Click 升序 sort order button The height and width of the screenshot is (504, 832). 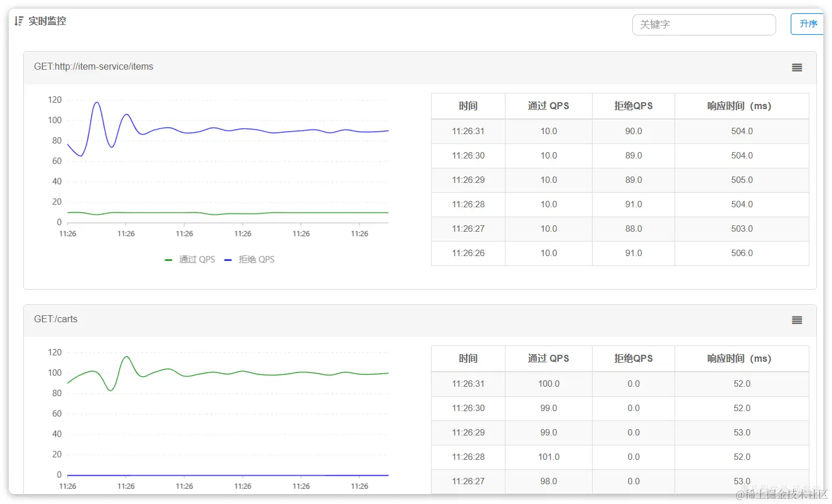[808, 24]
